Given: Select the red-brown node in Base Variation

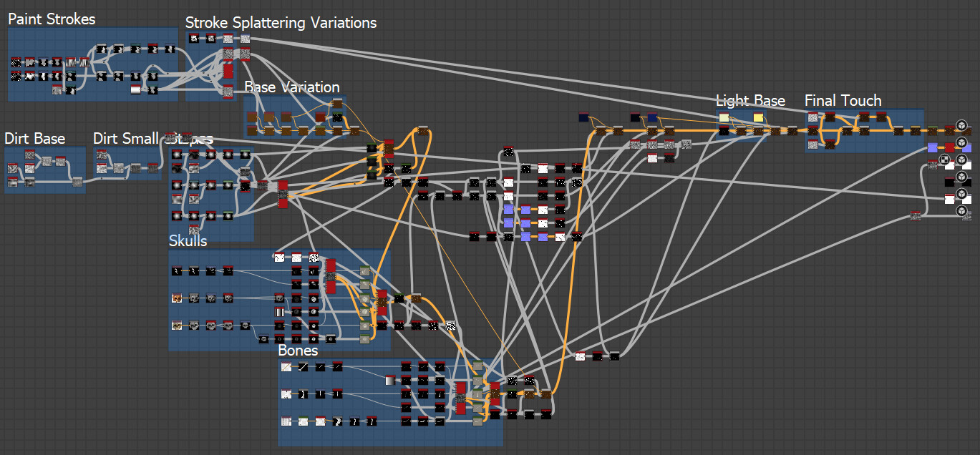Looking at the screenshot, I should [x=320, y=117].
